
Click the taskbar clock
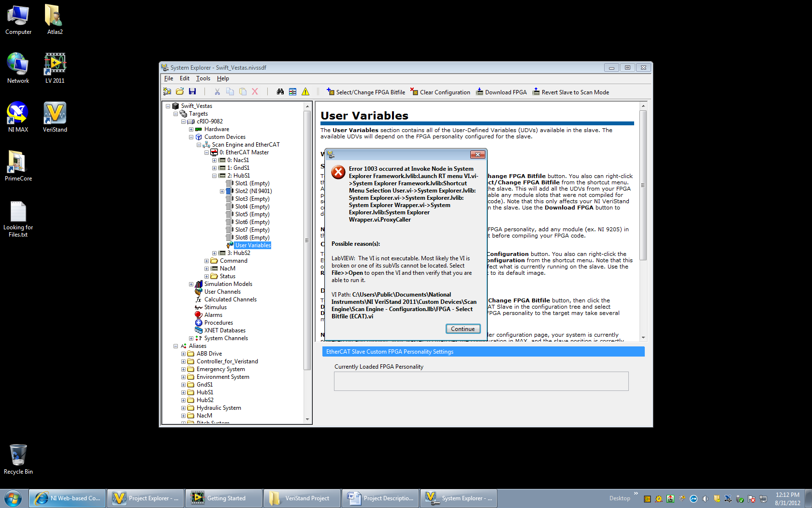click(x=787, y=498)
